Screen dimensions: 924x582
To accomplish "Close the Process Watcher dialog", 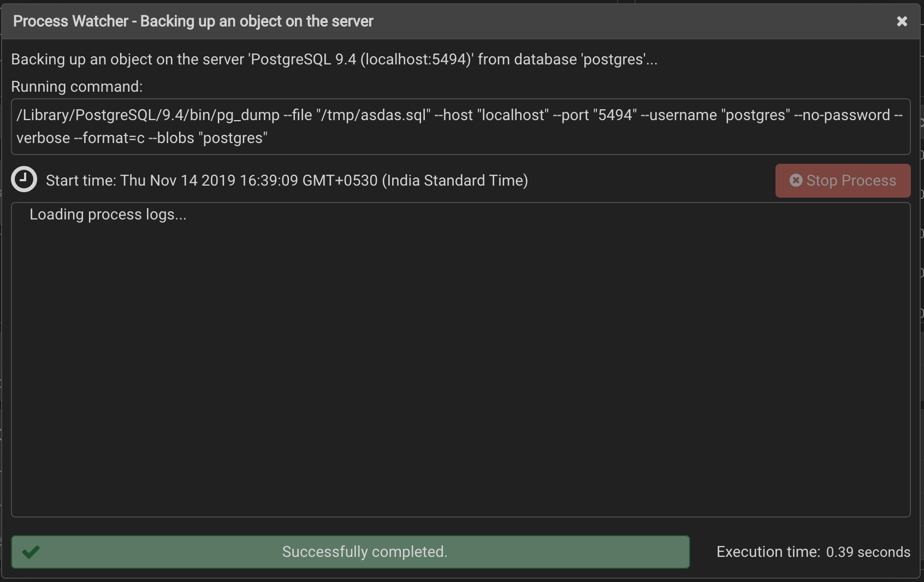I will click(x=902, y=21).
